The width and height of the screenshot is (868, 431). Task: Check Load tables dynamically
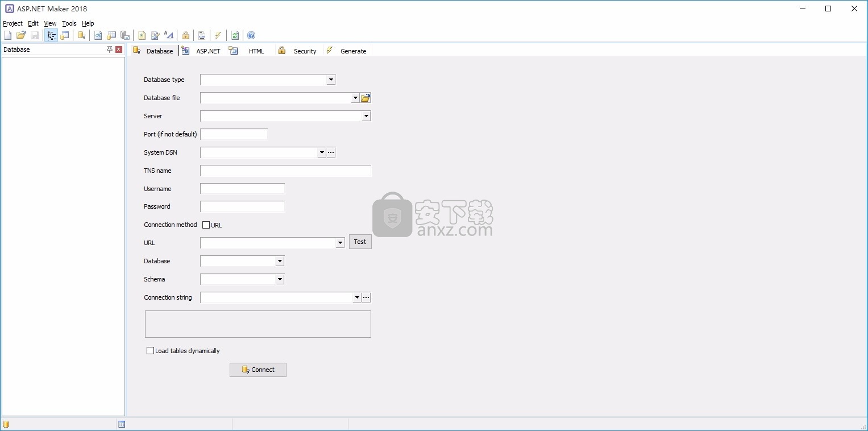tap(151, 351)
